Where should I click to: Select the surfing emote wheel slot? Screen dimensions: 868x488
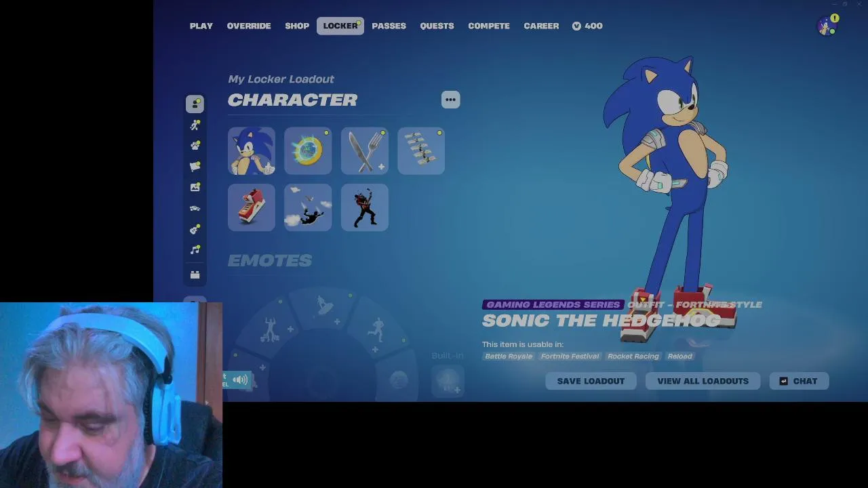pos(325,308)
